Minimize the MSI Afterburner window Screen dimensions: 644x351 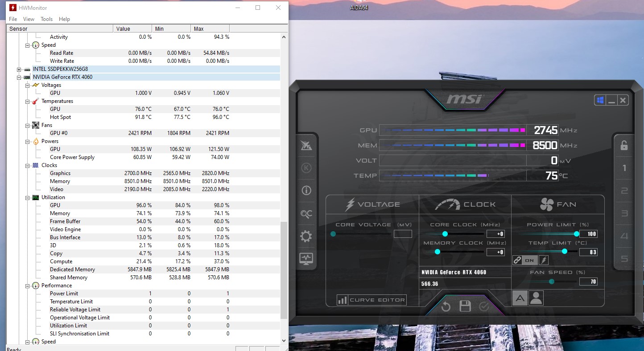611,100
